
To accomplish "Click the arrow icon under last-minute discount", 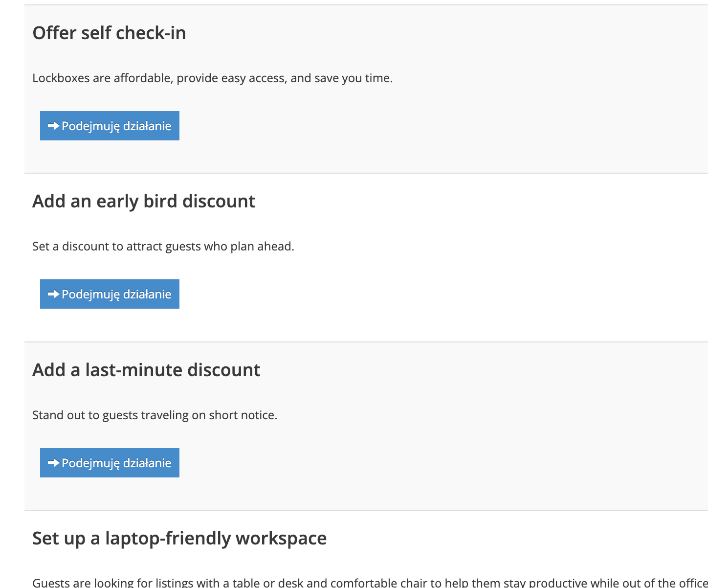I will pos(53,463).
